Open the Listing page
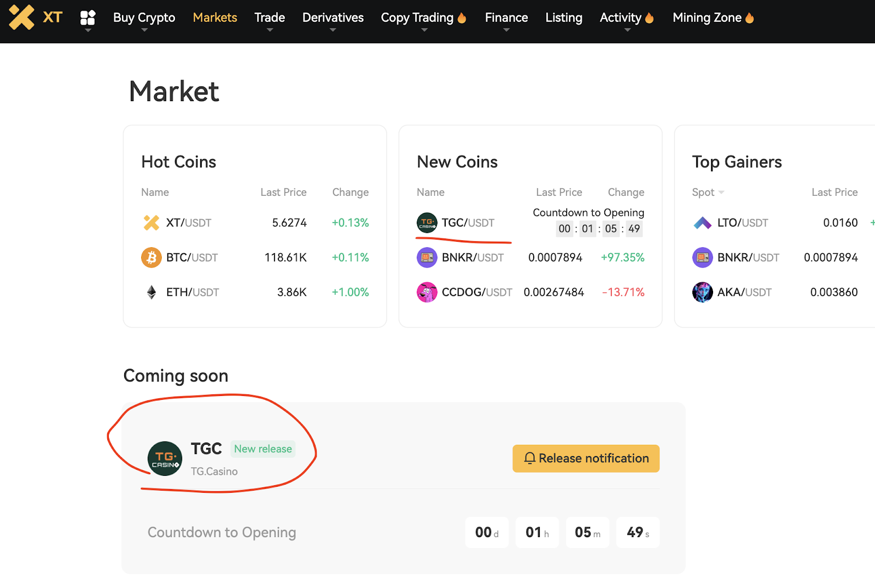This screenshot has width=875, height=588. [x=564, y=18]
